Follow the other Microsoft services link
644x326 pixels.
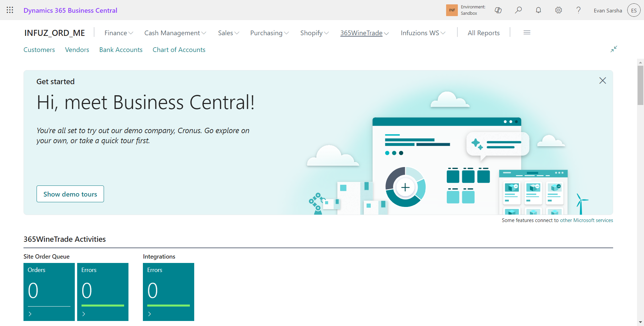[x=586, y=220]
